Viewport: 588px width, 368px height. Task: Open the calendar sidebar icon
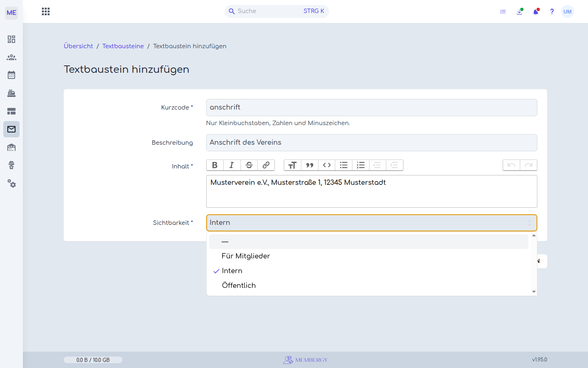click(11, 75)
